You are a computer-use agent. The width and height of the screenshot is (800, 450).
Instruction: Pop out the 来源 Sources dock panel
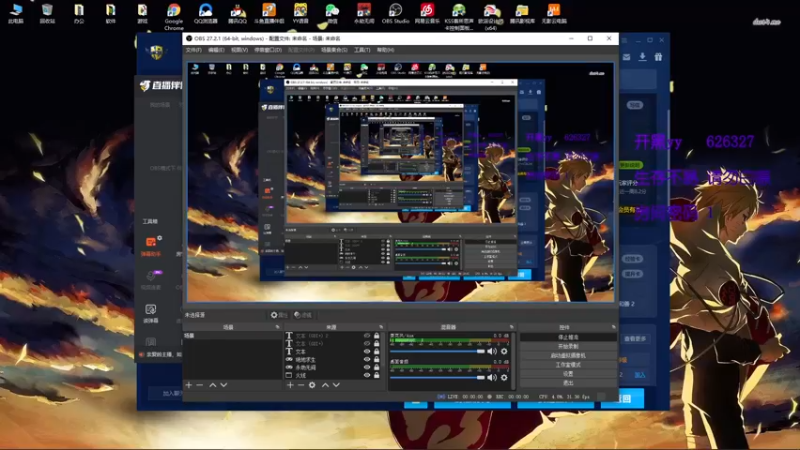[x=381, y=327]
